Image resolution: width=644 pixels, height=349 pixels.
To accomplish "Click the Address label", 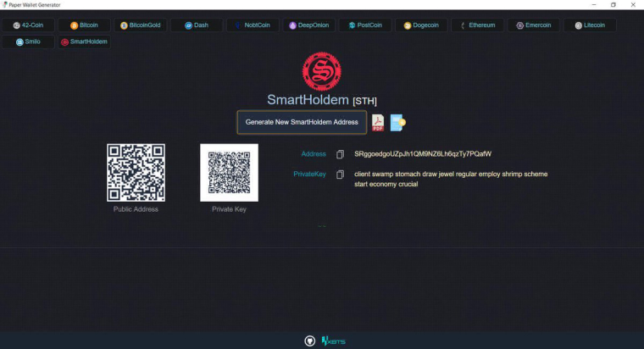I will click(314, 154).
